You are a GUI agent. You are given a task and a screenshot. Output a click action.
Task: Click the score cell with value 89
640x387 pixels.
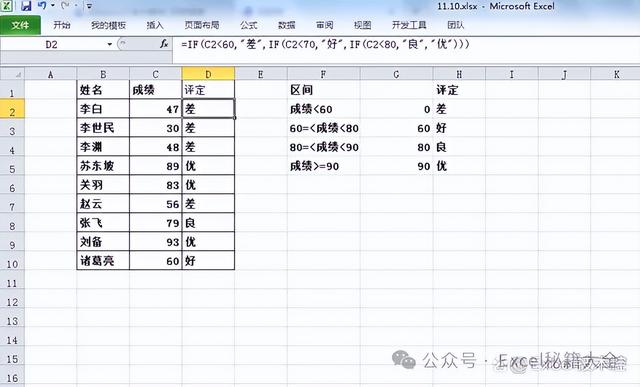point(156,166)
